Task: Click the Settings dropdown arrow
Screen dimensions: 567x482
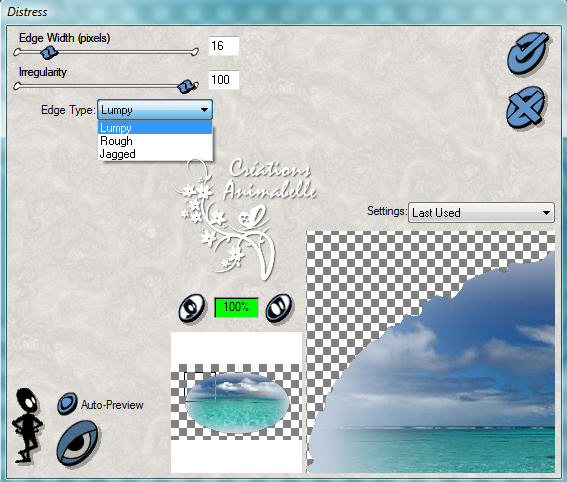Action: [x=546, y=213]
